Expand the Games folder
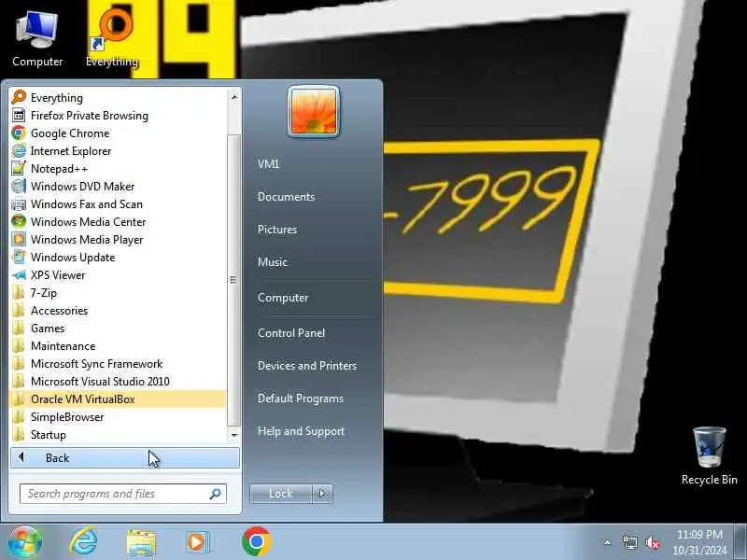 click(x=118, y=329)
